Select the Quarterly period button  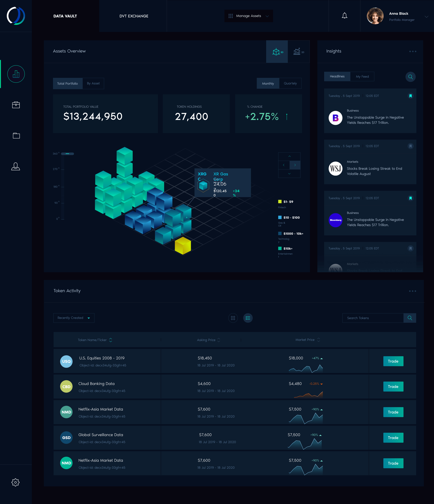point(290,83)
